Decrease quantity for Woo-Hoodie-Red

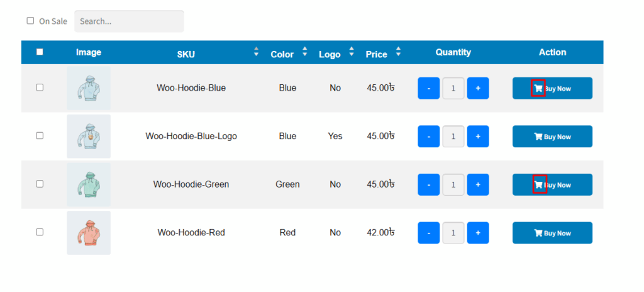(x=429, y=233)
